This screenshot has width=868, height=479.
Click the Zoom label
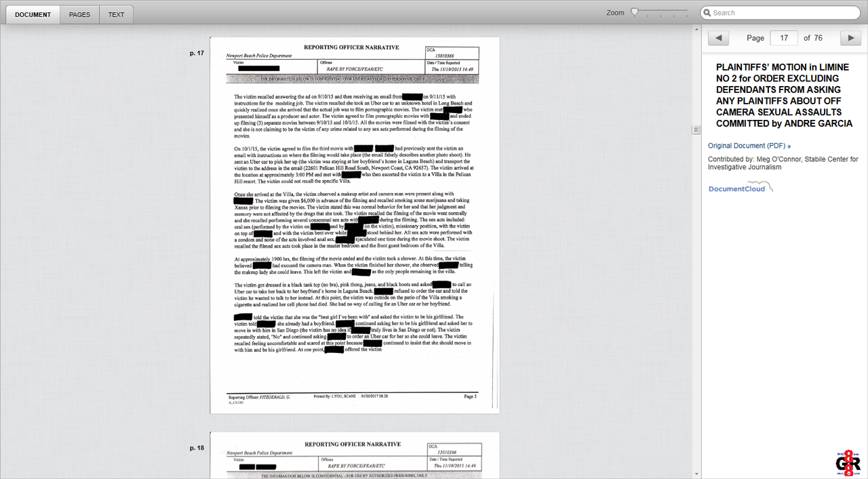click(x=615, y=13)
